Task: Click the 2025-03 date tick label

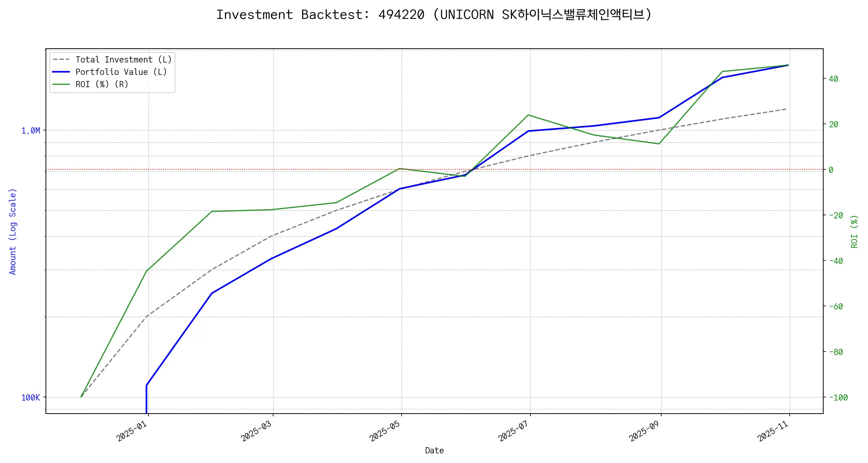Action: point(257,431)
